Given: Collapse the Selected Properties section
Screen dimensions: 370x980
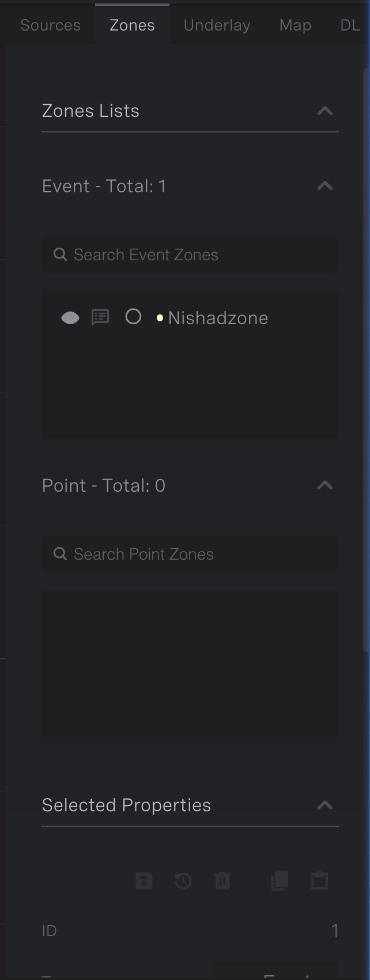Looking at the screenshot, I should point(324,804).
